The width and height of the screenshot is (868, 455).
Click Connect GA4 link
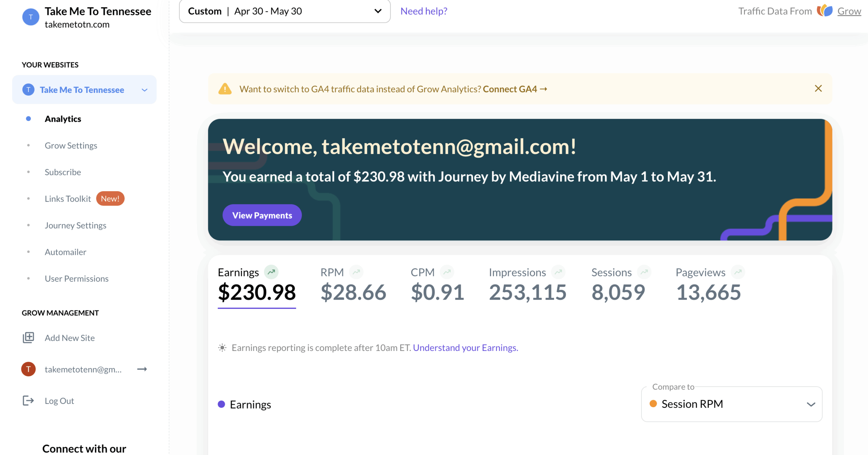[515, 89]
